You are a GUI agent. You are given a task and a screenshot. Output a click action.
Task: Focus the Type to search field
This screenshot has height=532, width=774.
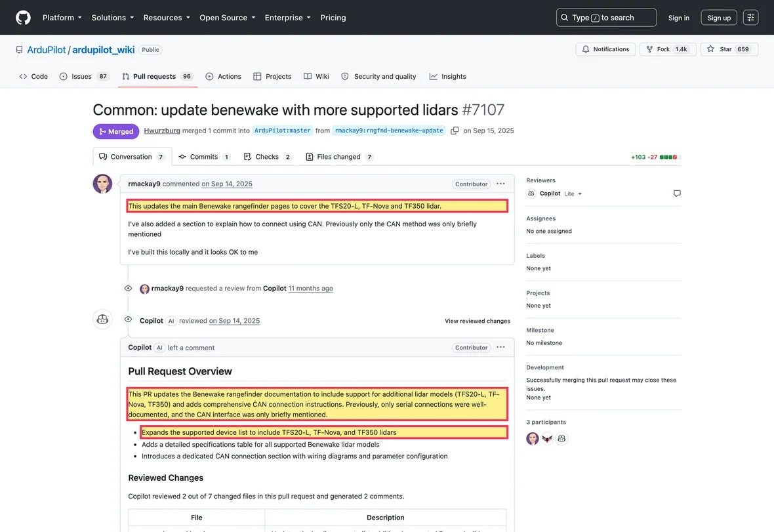pos(606,18)
